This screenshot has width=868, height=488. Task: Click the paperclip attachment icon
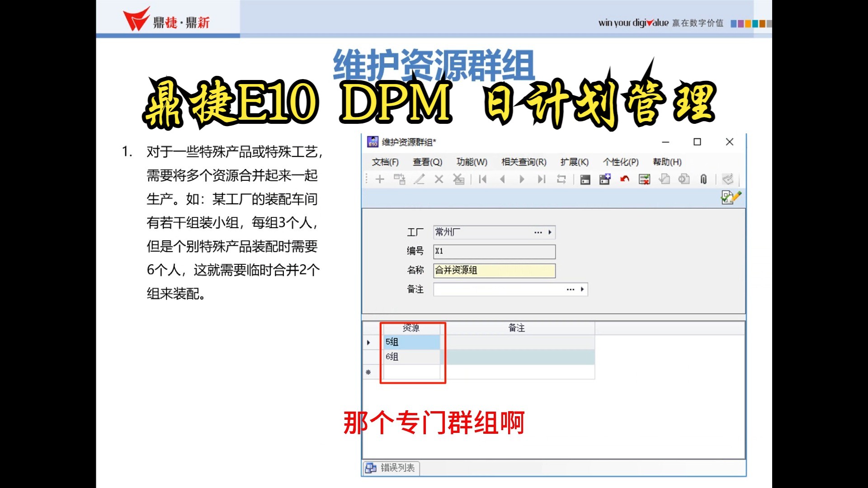click(x=703, y=179)
